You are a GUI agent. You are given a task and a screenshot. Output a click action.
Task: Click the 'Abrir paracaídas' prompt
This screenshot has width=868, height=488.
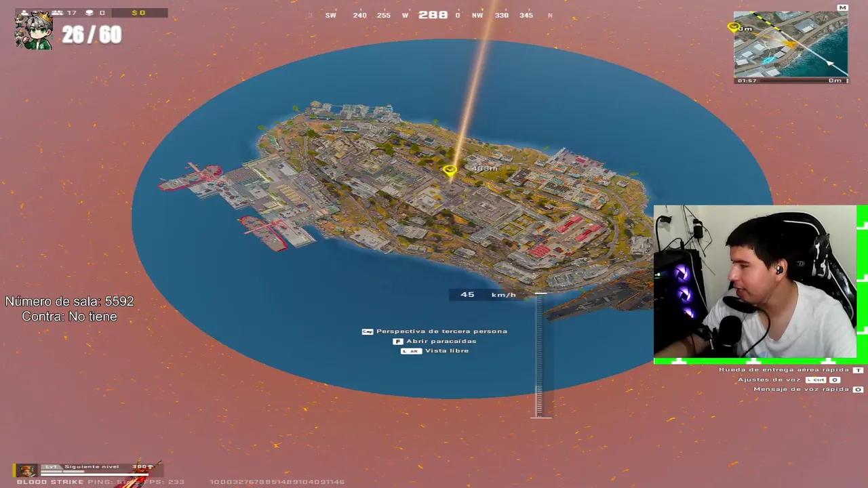click(441, 341)
